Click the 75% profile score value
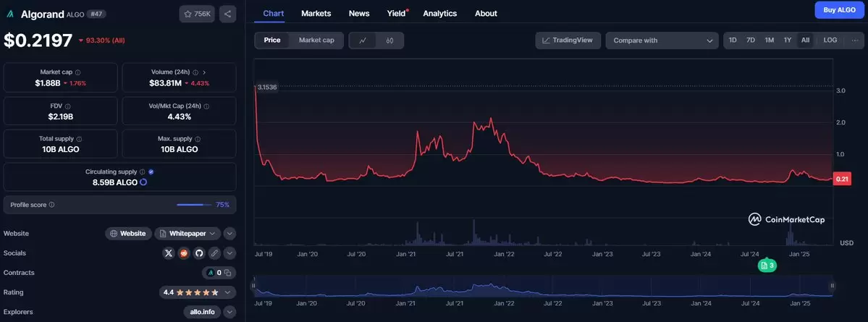 (222, 205)
